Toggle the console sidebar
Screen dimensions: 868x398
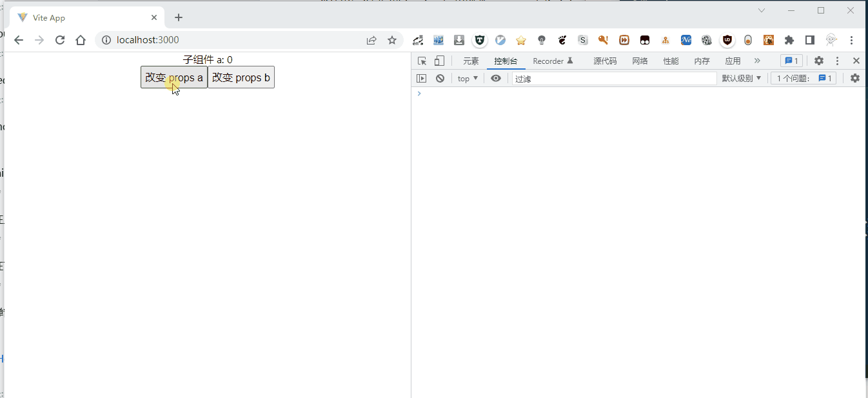click(x=422, y=78)
